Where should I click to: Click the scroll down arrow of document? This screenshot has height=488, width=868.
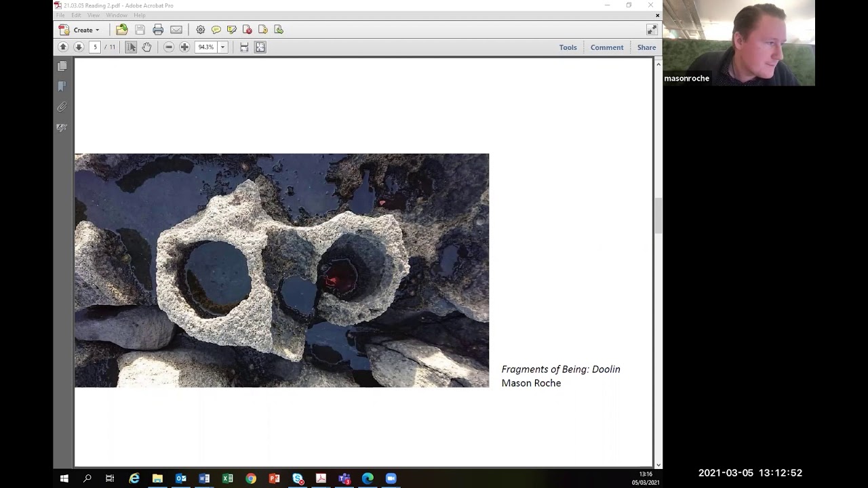[658, 465]
